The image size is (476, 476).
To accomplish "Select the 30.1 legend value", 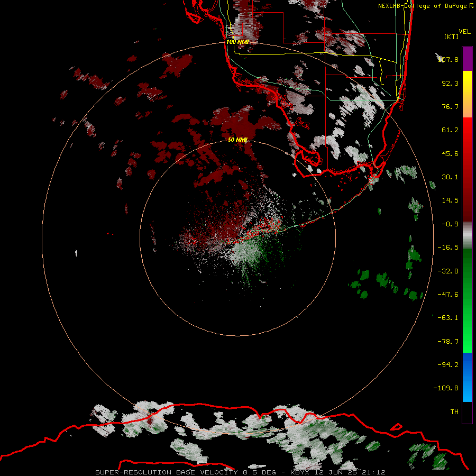I will [450, 177].
